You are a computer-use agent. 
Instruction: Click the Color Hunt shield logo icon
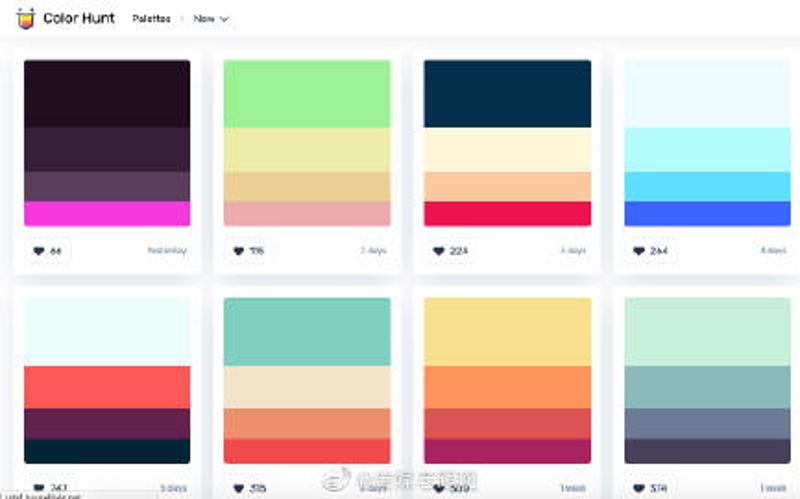click(x=25, y=18)
